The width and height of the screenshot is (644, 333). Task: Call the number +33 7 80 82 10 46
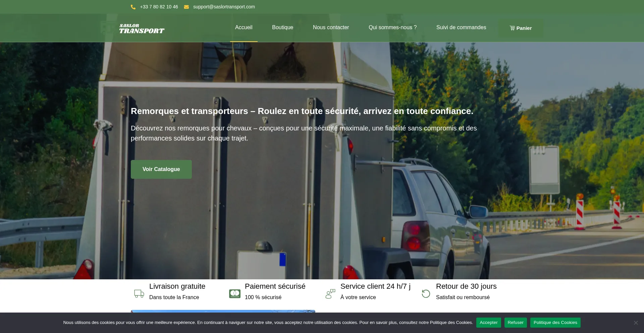pos(159,7)
